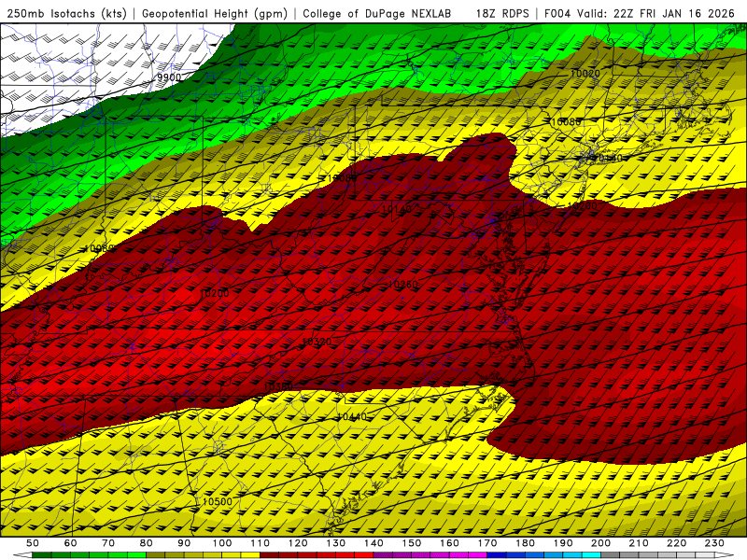Click the 10200 contour label near the Atlantic coast
The image size is (747, 560).
pyautogui.click(x=583, y=206)
